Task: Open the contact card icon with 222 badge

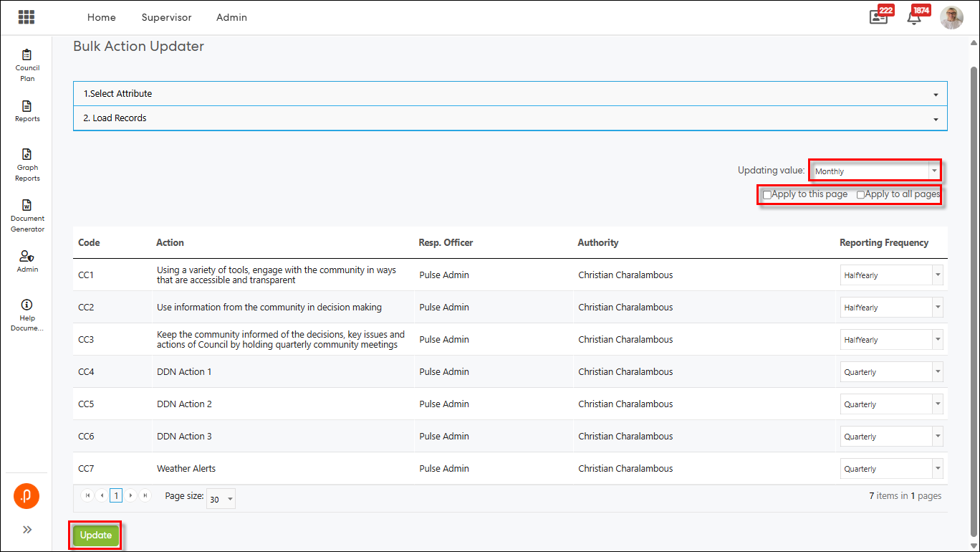Action: click(x=878, y=17)
